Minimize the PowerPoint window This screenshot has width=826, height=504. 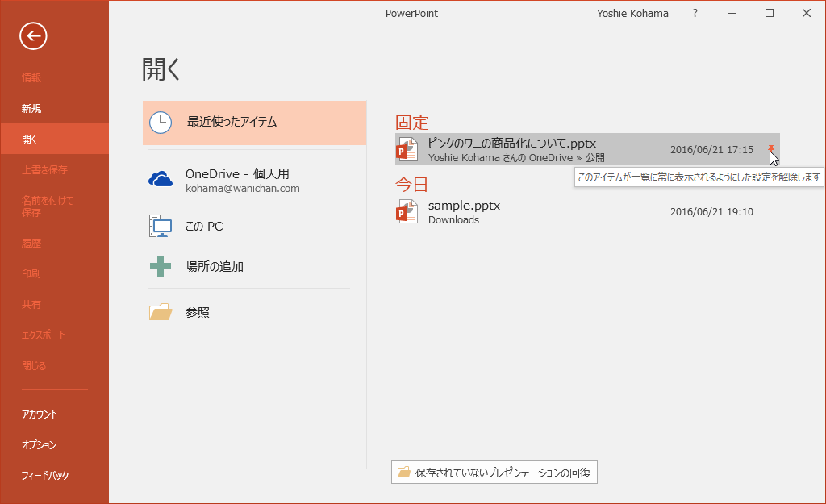732,13
